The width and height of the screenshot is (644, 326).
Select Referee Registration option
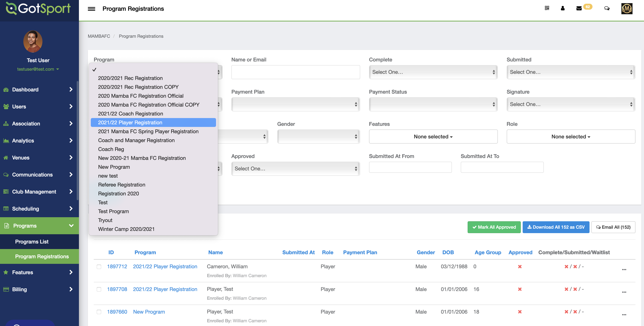tap(153, 185)
